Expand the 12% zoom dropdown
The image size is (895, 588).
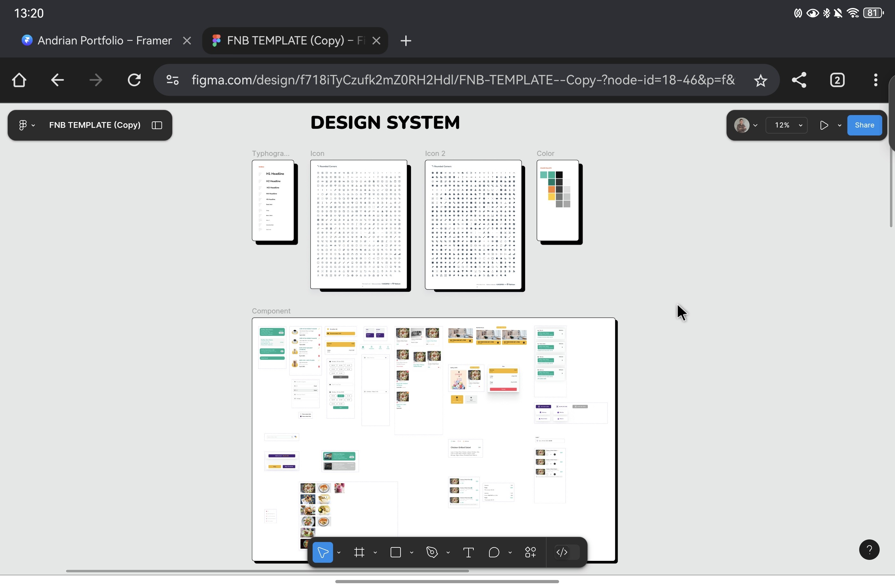(787, 125)
